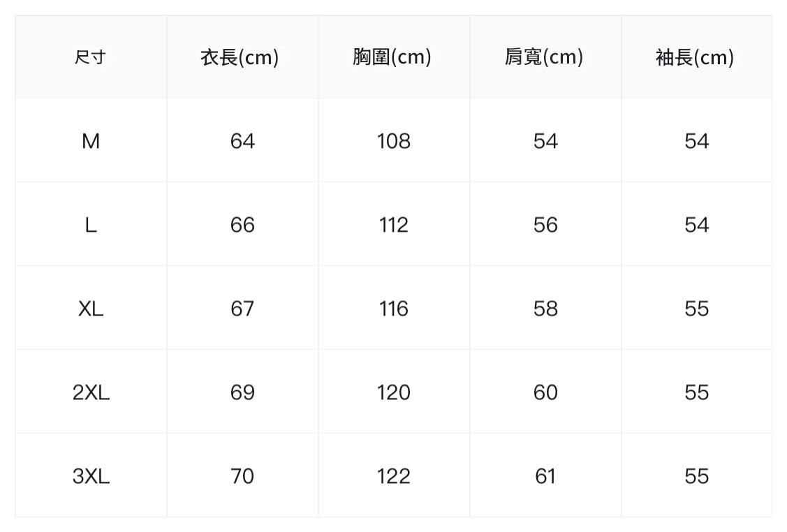Image resolution: width=787 pixels, height=532 pixels.
Task: Select the M size row label
Action: 91,141
